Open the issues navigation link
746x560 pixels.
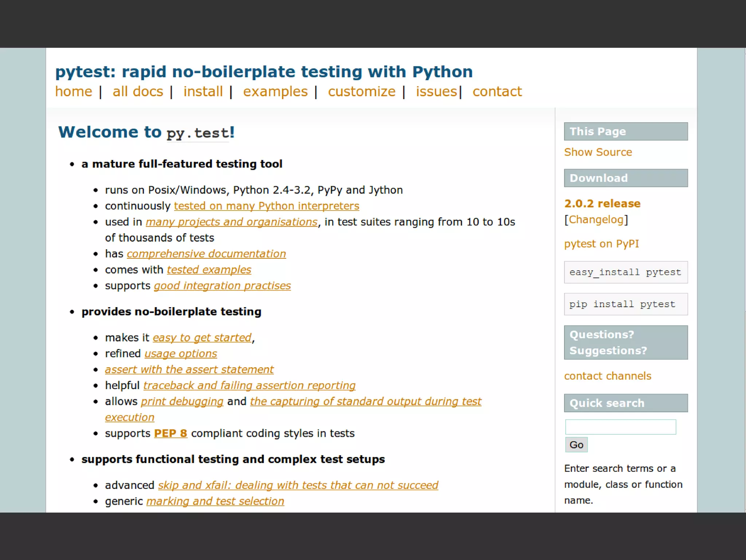pos(436,91)
